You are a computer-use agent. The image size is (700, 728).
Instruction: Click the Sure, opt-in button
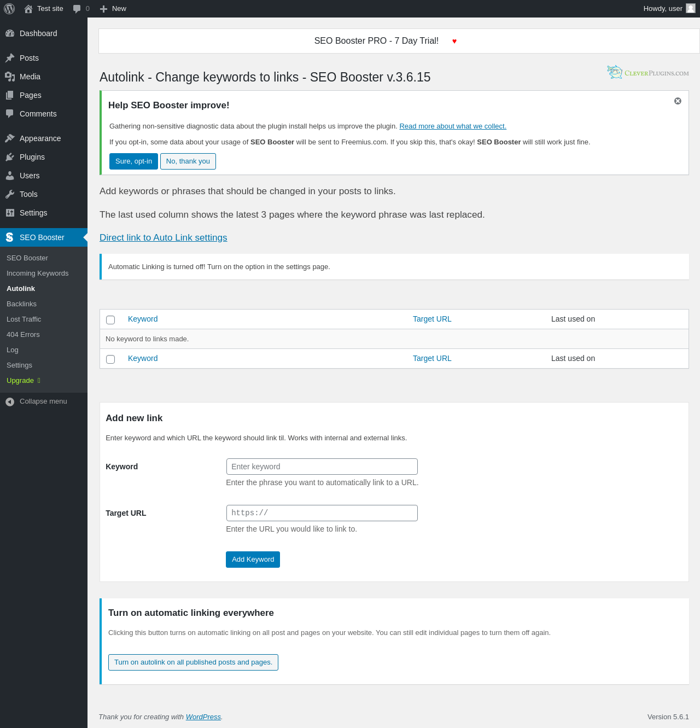[133, 161]
